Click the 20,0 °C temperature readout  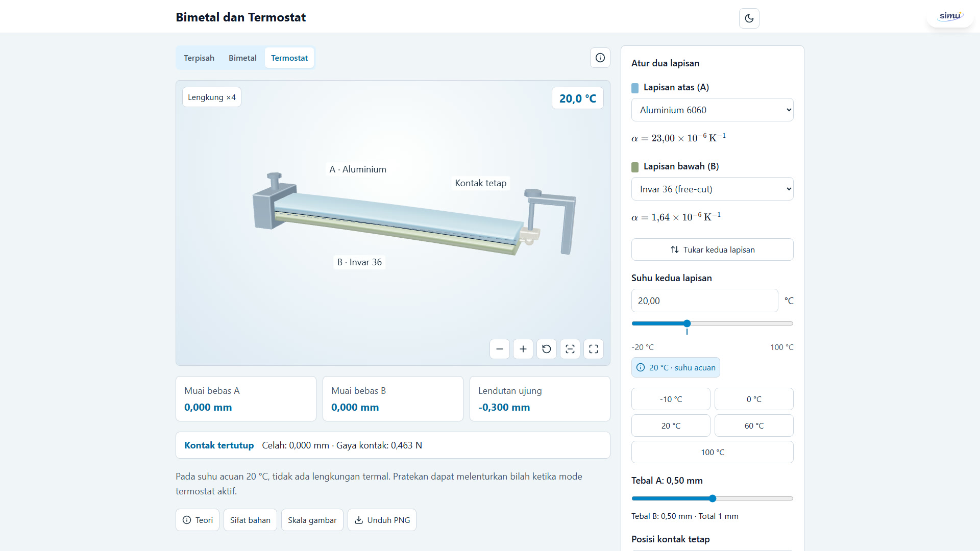pos(578,98)
